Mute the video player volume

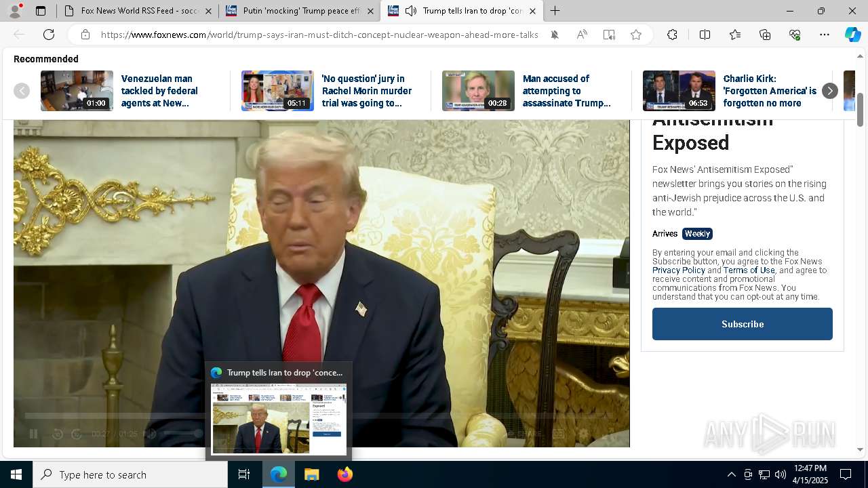pyautogui.click(x=151, y=434)
